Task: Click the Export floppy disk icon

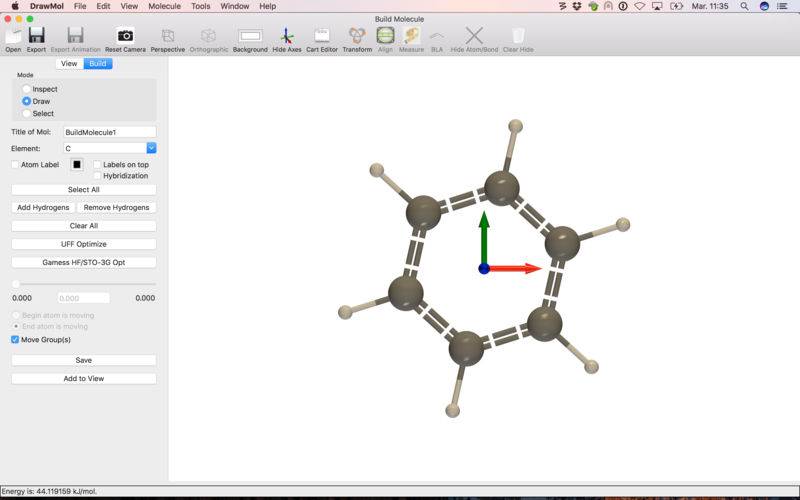Action: click(36, 36)
